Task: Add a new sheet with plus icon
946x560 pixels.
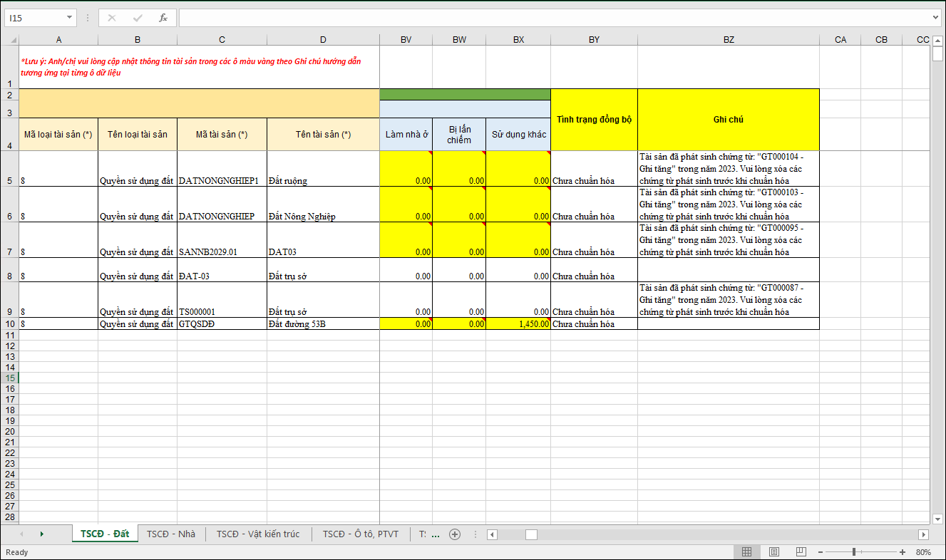Action: tap(455, 534)
